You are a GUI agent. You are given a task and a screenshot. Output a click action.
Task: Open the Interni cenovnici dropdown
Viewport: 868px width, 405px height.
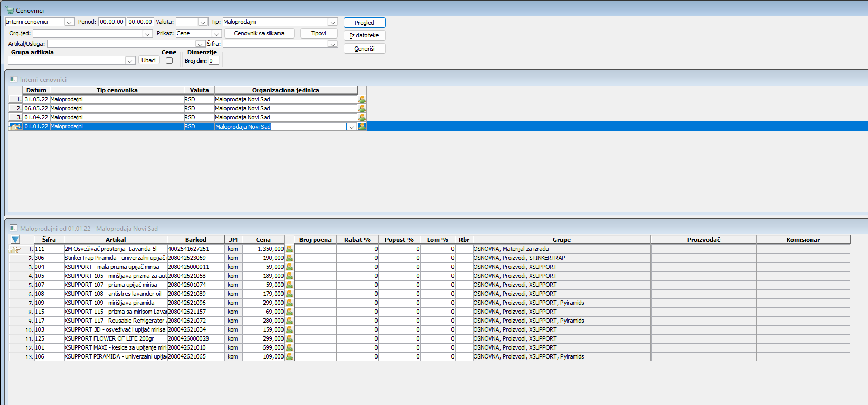(69, 22)
